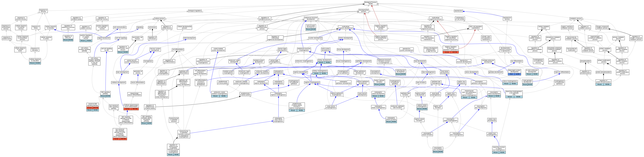Click the 'uterus development' node
Screen dimensions: 644x157
click(x=471, y=72)
